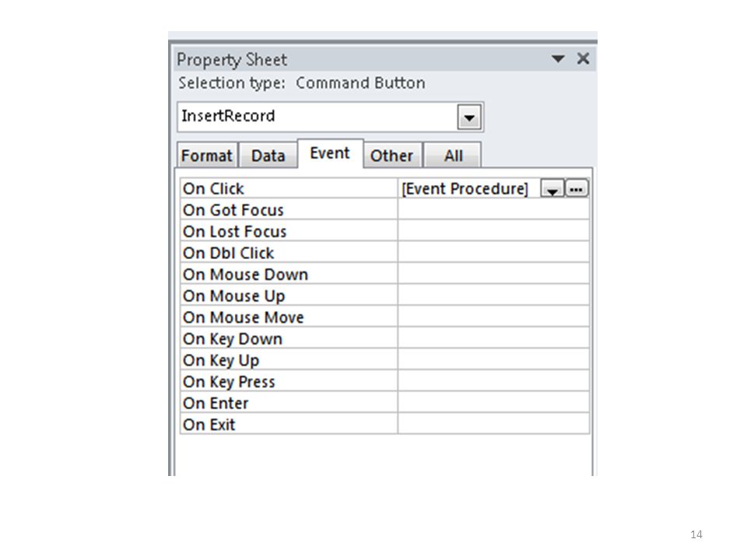Switch to the Data tab
Screen dimensions: 747x560
coord(268,156)
